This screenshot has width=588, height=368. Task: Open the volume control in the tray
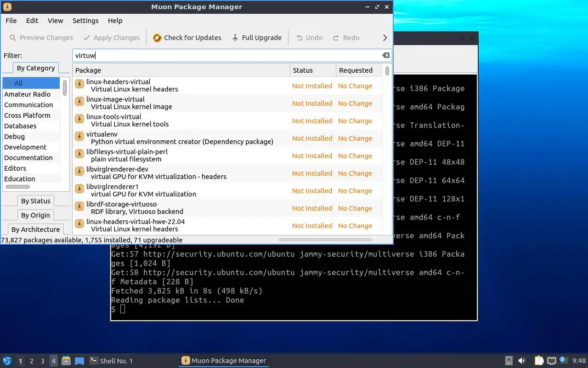click(522, 361)
